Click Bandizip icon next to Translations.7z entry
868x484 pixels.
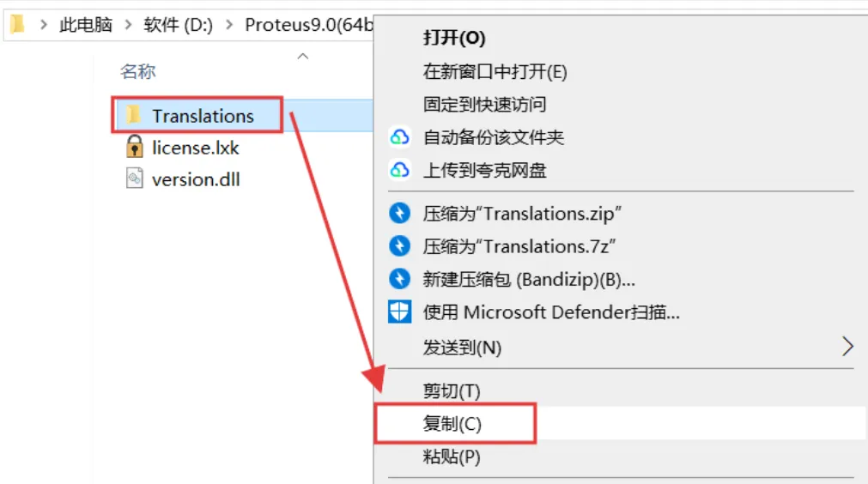pos(400,246)
